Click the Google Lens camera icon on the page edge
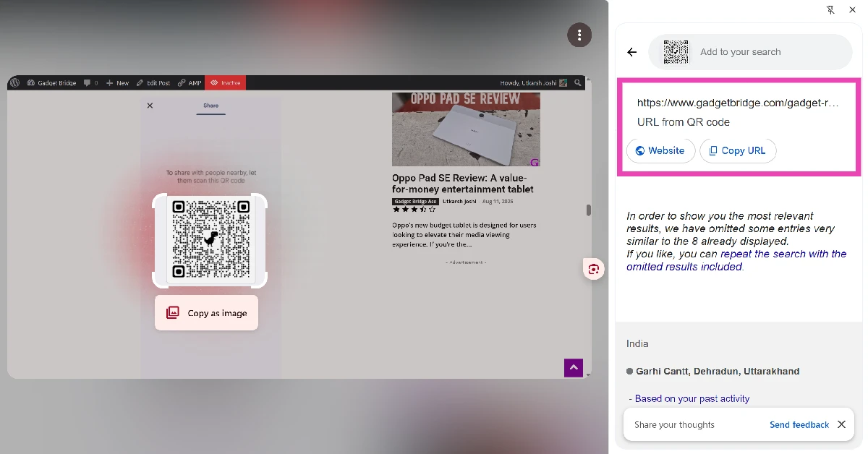Image resolution: width=868 pixels, height=454 pixels. [x=593, y=269]
